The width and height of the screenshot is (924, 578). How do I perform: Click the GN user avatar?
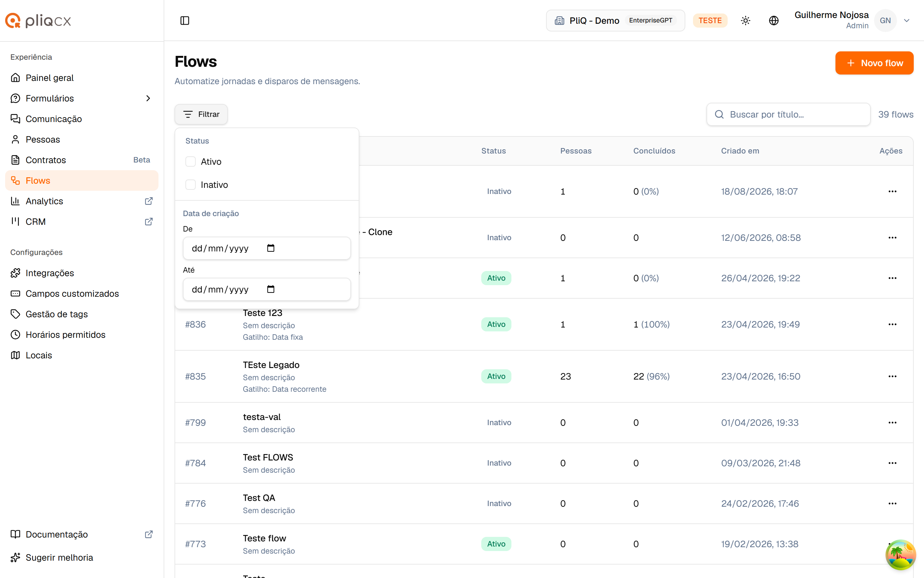pyautogui.click(x=885, y=21)
